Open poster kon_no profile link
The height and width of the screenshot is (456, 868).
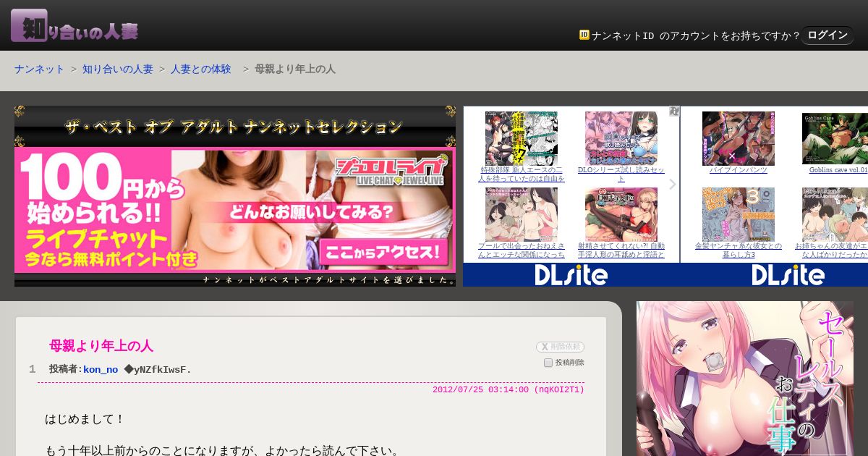(x=101, y=370)
